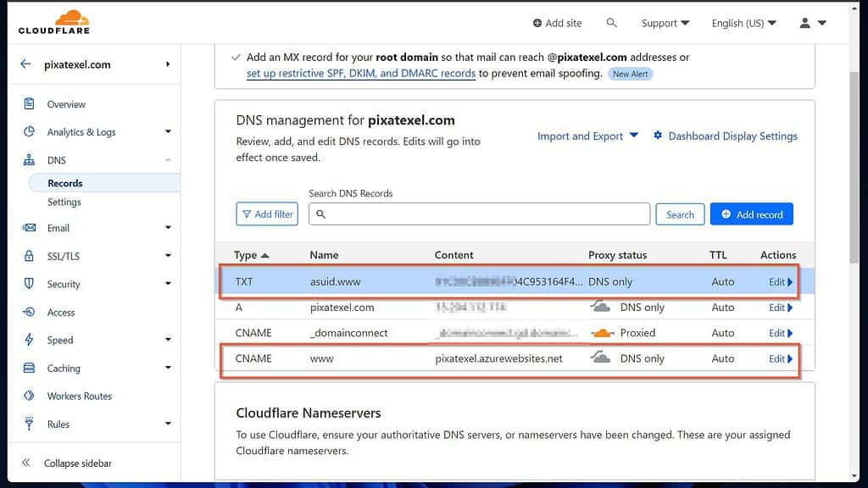
Task: Click the Workers Routes icon
Action: tap(30, 396)
